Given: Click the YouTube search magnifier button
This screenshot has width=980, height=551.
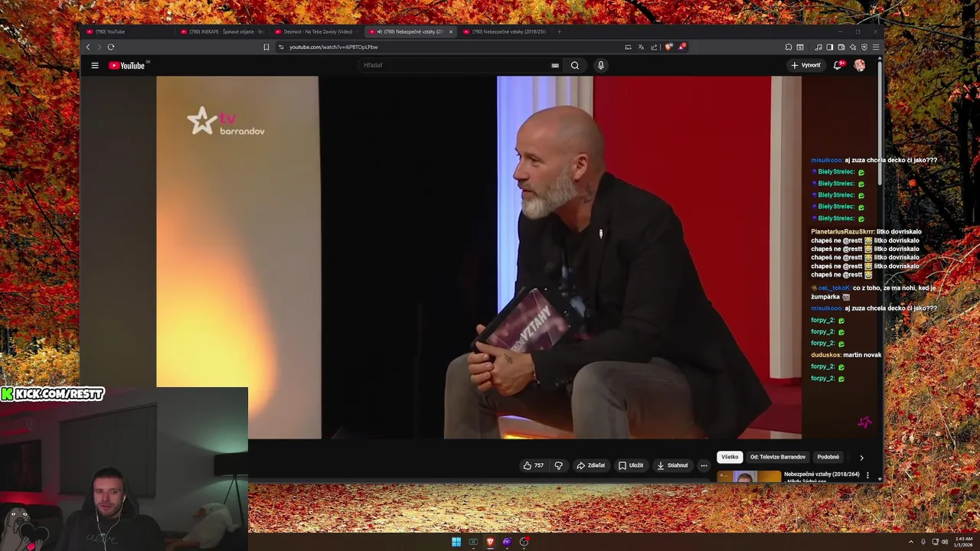Looking at the screenshot, I should (574, 65).
